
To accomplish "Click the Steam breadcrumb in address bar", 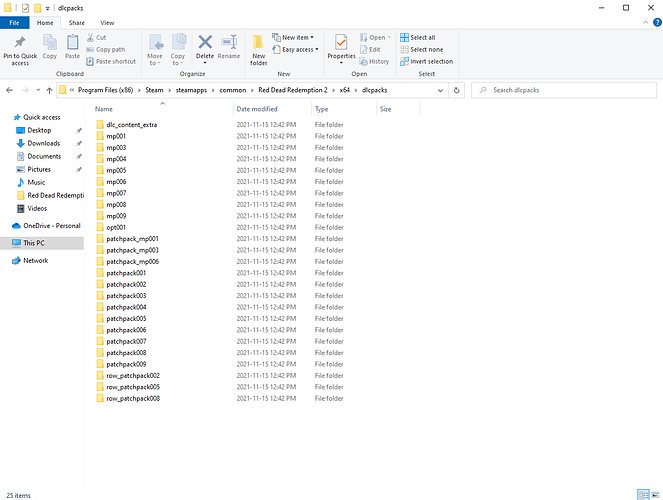I will (154, 90).
